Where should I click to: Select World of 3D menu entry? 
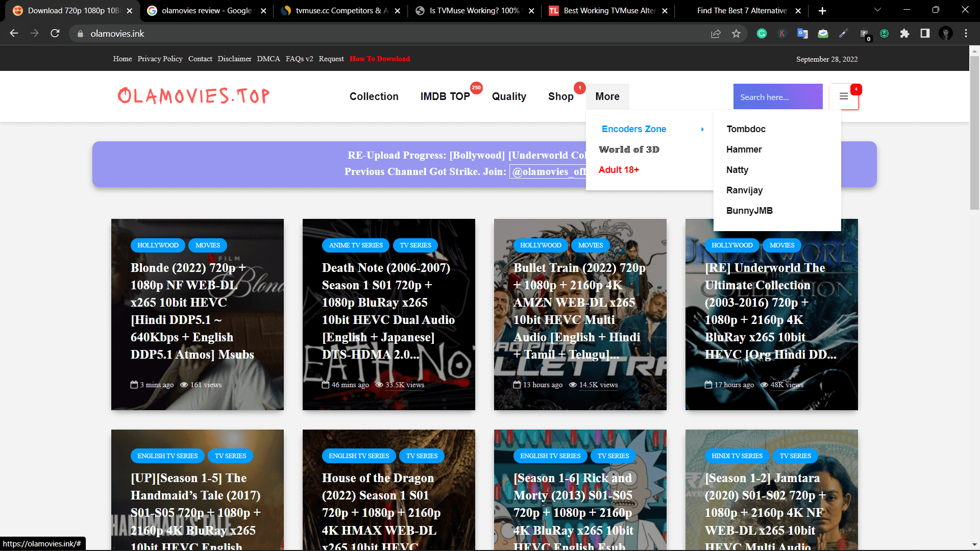click(x=629, y=149)
